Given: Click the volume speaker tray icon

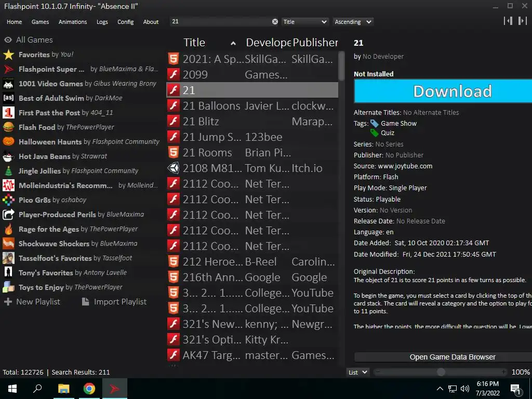Looking at the screenshot, I should point(465,389).
